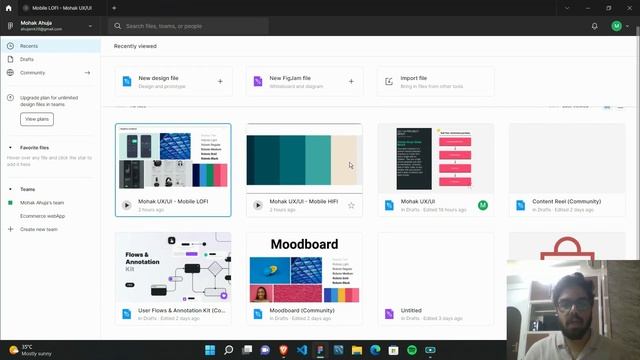Focus the search files, teams, or people field
The width and height of the screenshot is (640, 360).
click(189, 26)
